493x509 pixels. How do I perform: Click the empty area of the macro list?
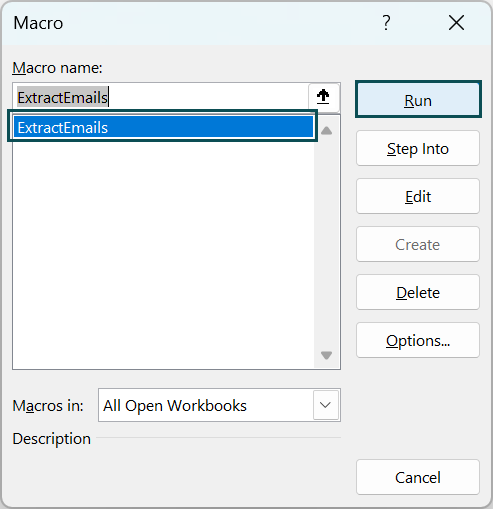point(163,253)
